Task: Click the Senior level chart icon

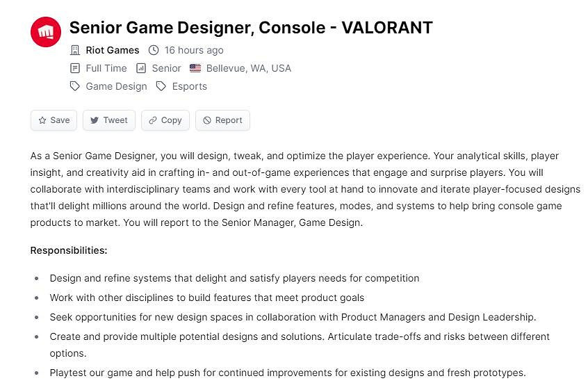Action: (141, 68)
